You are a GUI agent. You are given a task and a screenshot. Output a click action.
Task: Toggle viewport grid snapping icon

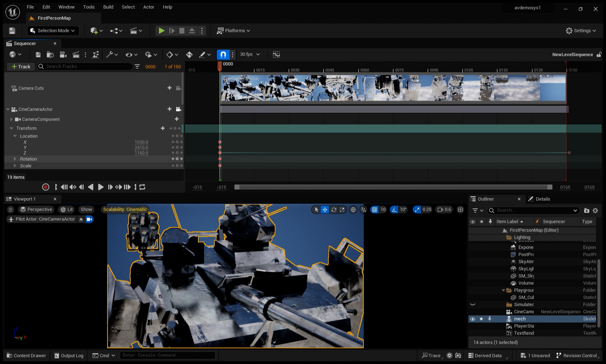(x=374, y=210)
